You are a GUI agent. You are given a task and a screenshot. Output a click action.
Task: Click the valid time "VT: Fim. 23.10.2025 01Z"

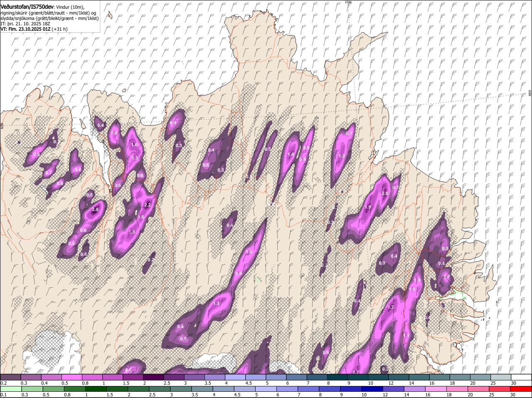(x=25, y=29)
